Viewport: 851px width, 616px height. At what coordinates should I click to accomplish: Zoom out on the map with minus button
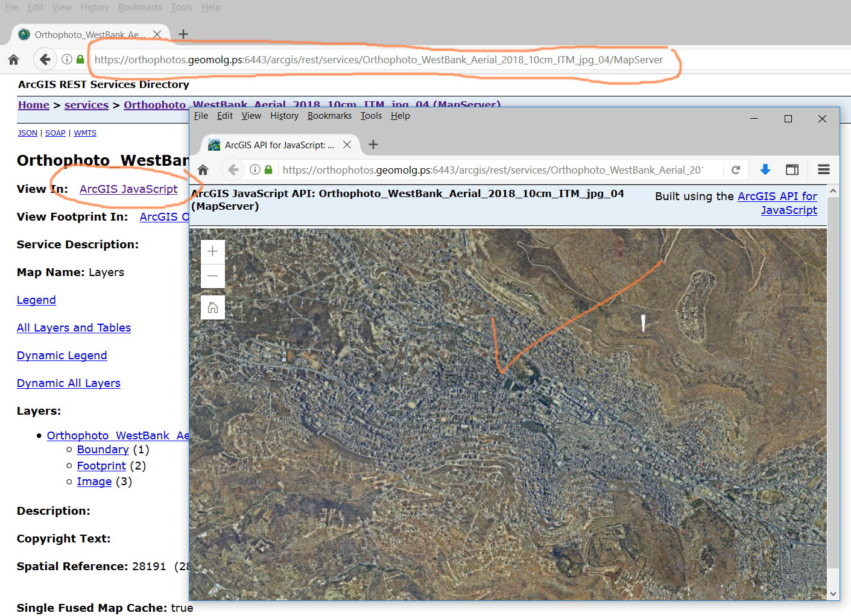(x=212, y=276)
